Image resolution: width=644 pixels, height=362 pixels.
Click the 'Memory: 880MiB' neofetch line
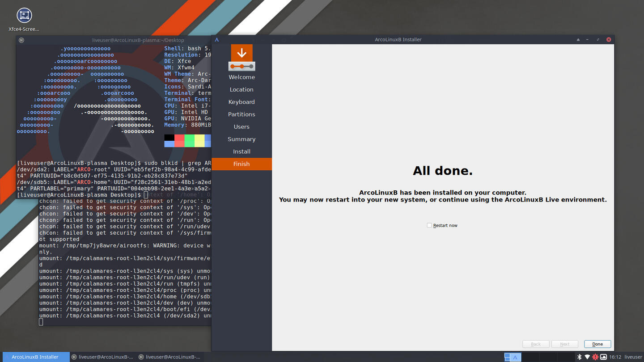click(187, 125)
